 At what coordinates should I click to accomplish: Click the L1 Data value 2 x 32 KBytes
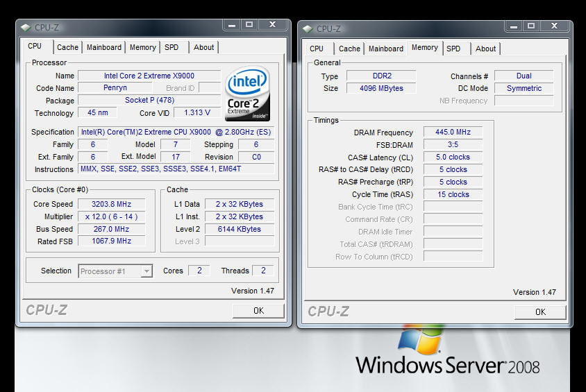coord(240,204)
